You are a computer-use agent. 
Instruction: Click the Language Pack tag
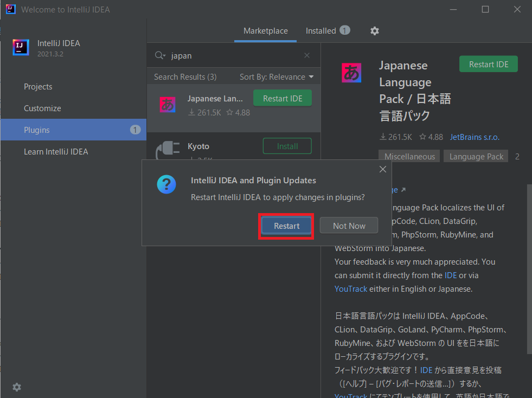476,156
